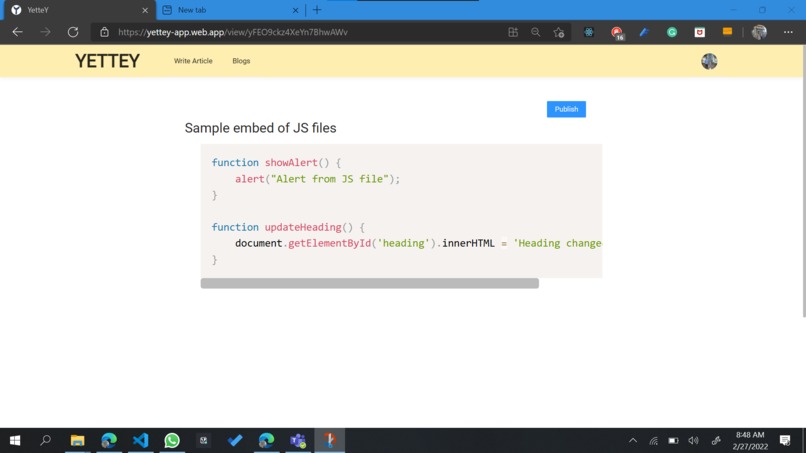Image resolution: width=806 pixels, height=453 pixels.
Task: Open the clock showing 8:48 AM
Action: [x=750, y=441]
